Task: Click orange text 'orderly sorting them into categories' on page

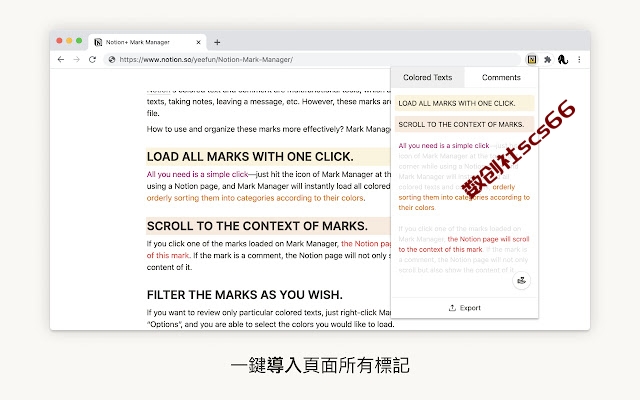Action: click(x=256, y=198)
